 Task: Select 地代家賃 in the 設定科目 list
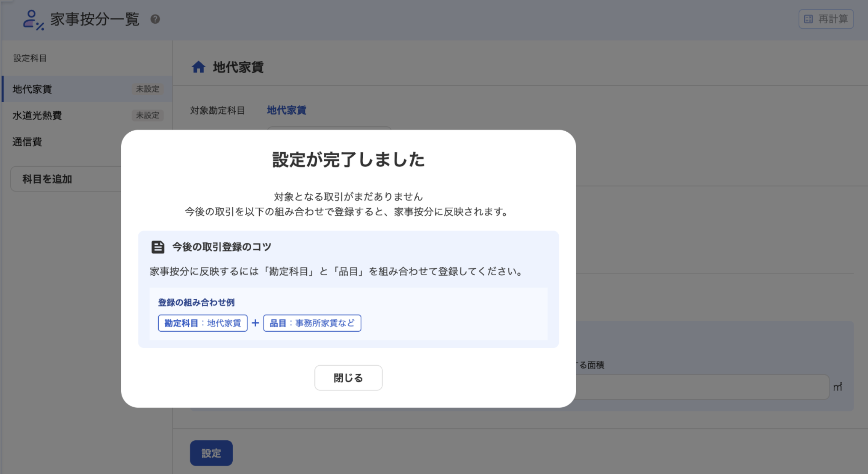tap(87, 89)
